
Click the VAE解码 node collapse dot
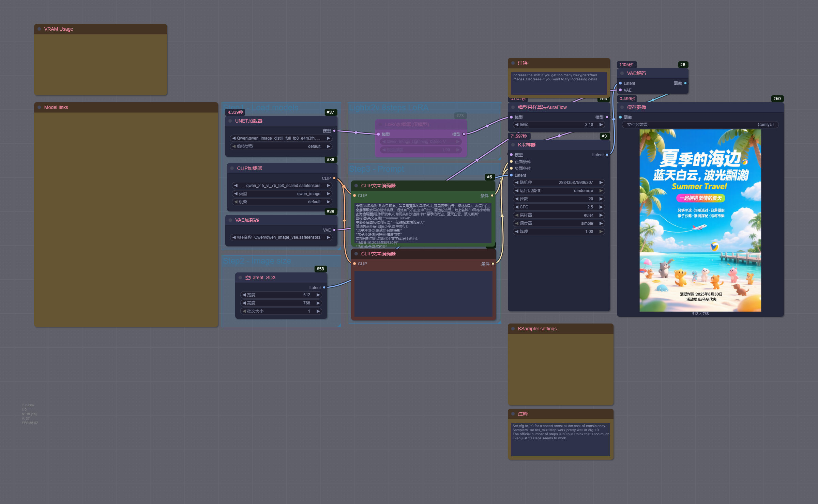point(622,73)
